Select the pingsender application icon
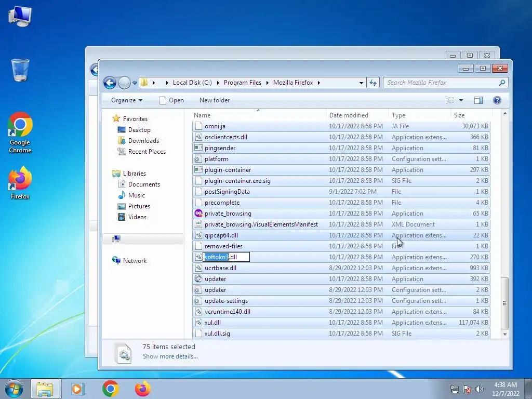Image resolution: width=532 pixels, height=399 pixels. pos(198,148)
